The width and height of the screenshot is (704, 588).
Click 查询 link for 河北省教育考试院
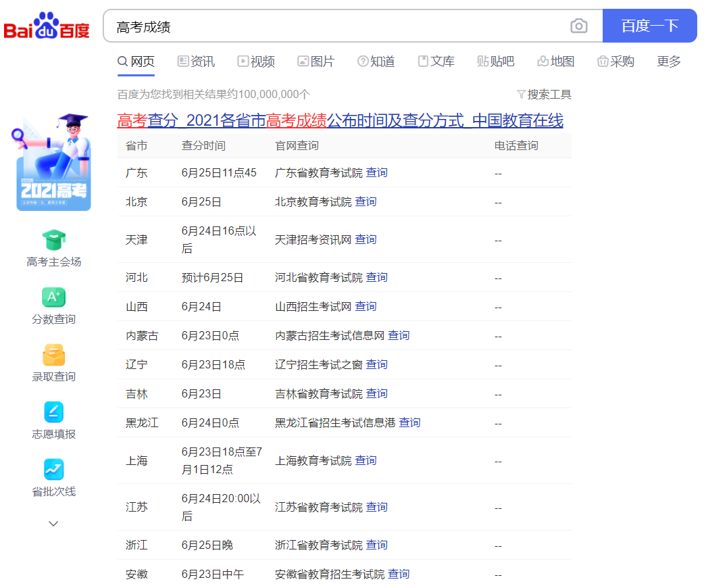(377, 277)
